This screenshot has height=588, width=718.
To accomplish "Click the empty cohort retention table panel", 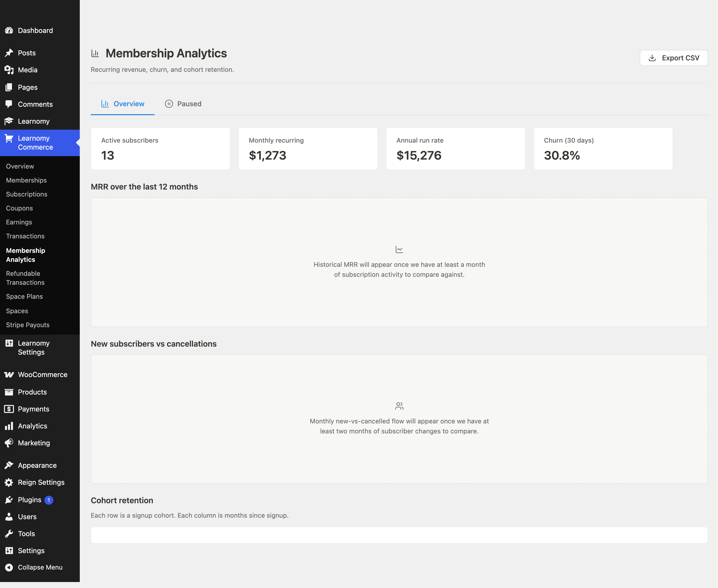I will click(x=399, y=535).
